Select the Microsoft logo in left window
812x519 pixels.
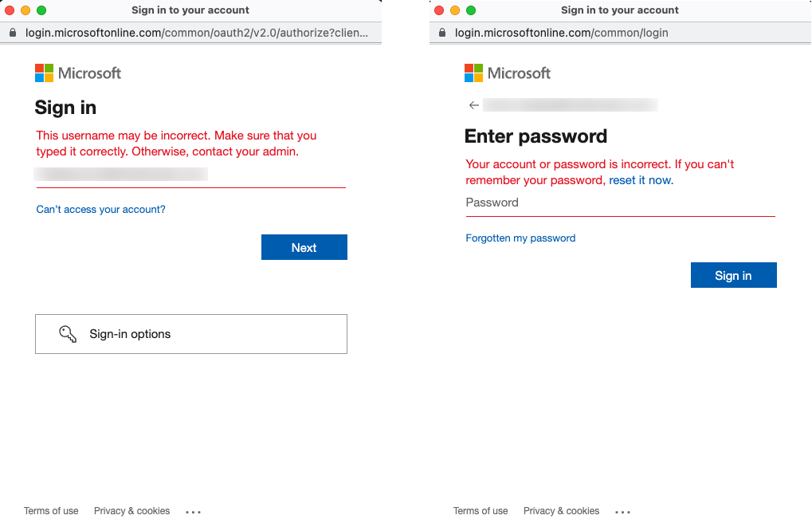77,73
